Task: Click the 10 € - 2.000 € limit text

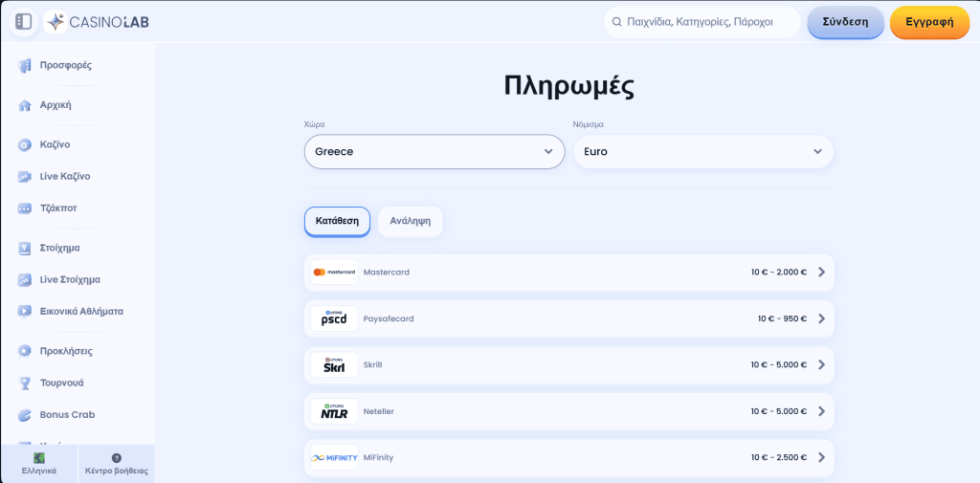Action: click(x=779, y=273)
